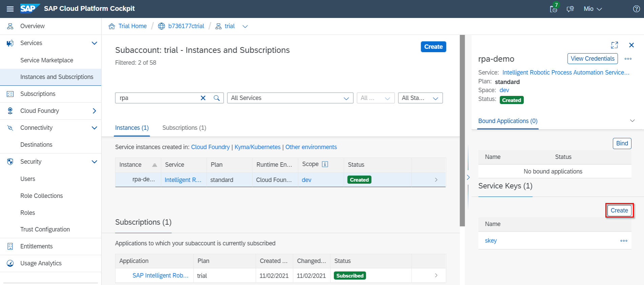Click the Scope info icon
Screen dimensions: 644x285
click(x=325, y=164)
